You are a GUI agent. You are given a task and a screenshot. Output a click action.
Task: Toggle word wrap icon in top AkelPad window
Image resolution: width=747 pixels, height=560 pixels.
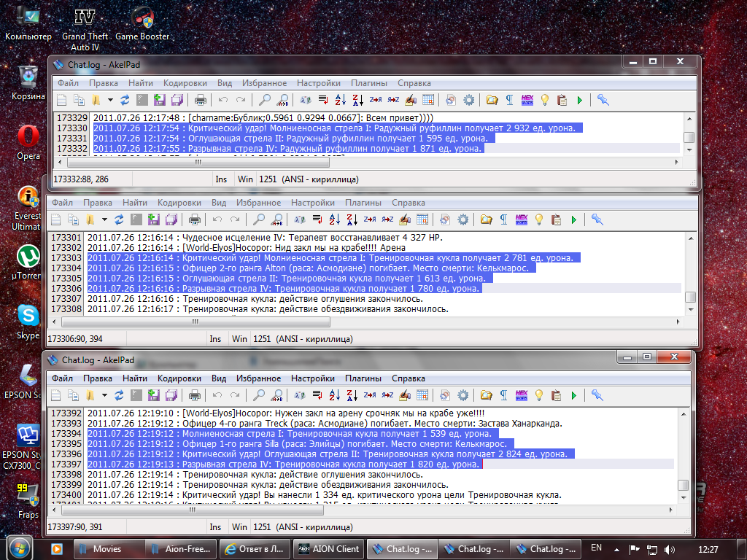point(323,100)
